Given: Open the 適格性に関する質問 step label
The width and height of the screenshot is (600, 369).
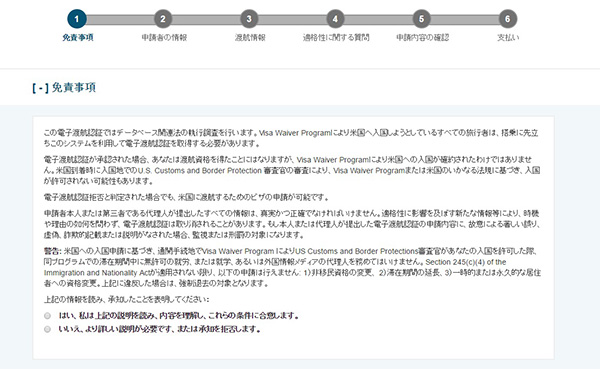Looking at the screenshot, I should pos(336,38).
